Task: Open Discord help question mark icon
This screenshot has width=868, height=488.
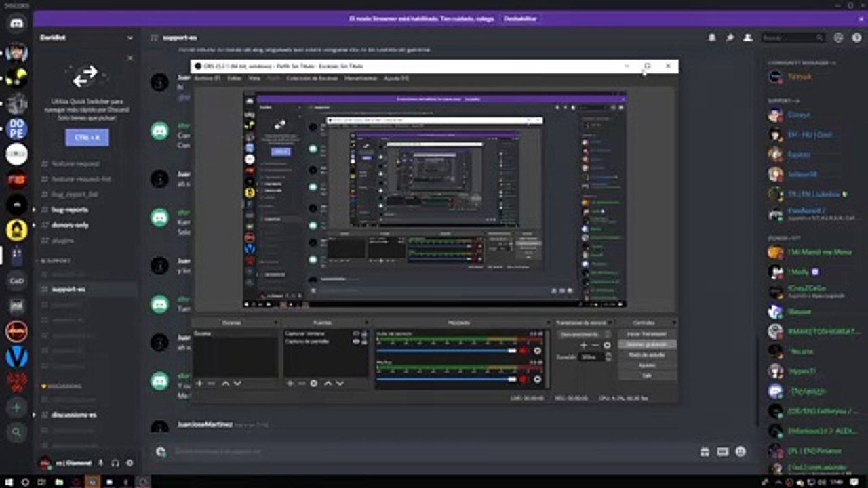Action: coord(856,38)
